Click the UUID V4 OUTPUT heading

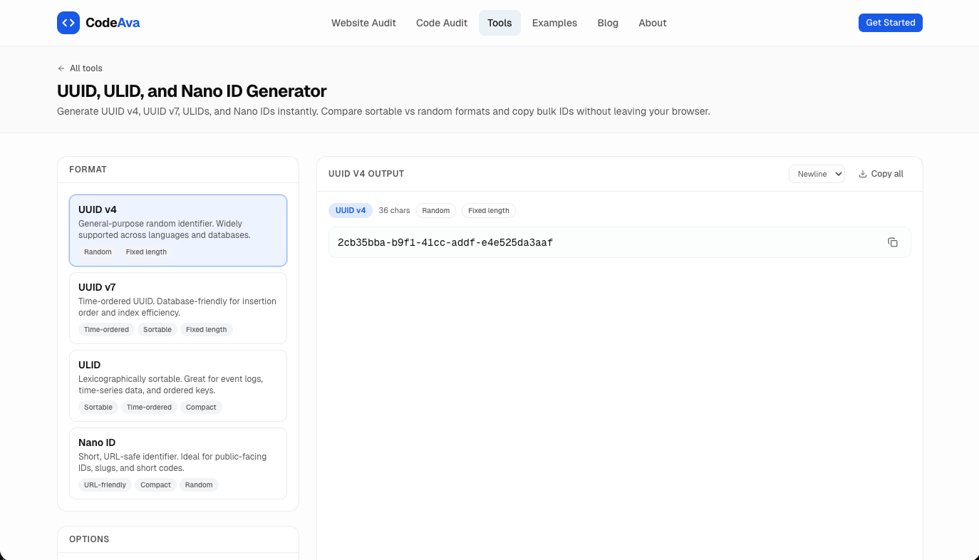pos(366,174)
